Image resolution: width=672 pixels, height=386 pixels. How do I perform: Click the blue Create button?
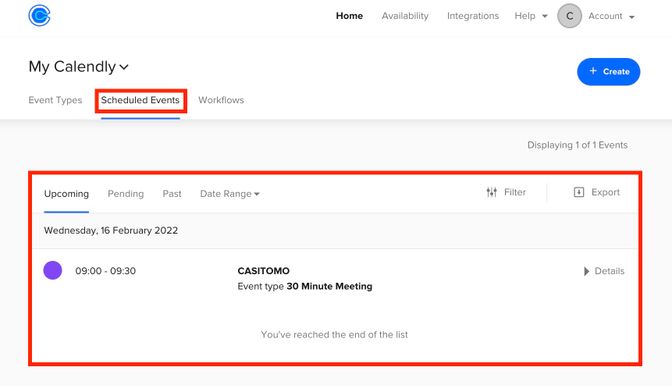[x=609, y=72]
